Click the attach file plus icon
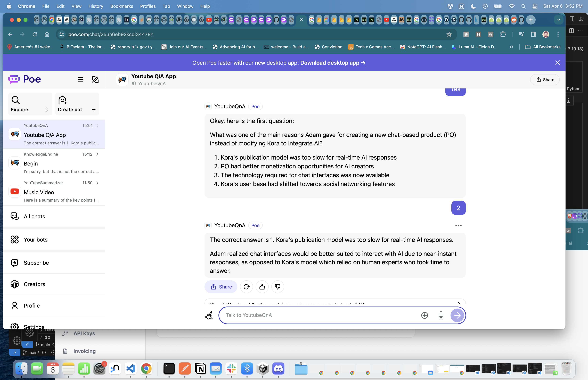 click(x=424, y=315)
